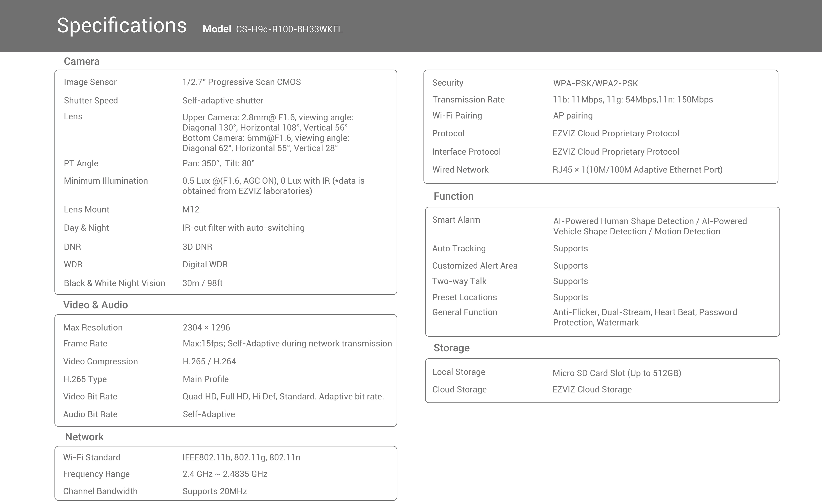Viewport: 822px width, 504px height.
Task: Select the Camera section heading
Action: click(81, 61)
